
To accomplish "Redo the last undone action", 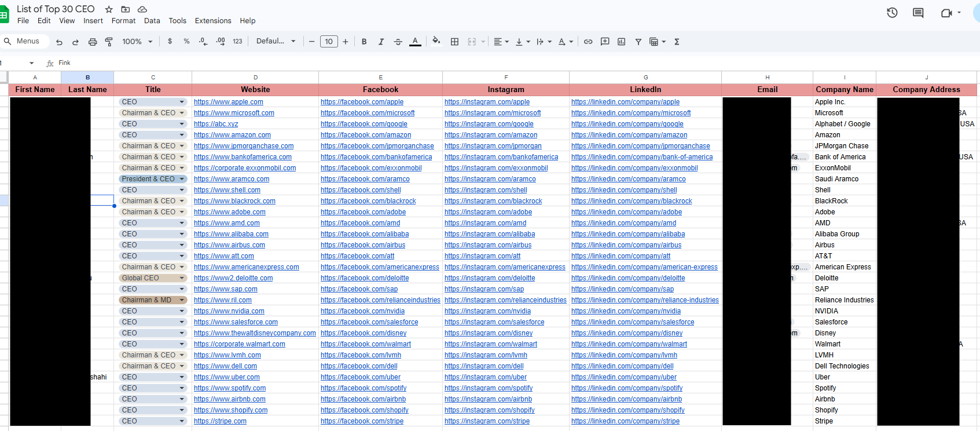I will tap(75, 42).
